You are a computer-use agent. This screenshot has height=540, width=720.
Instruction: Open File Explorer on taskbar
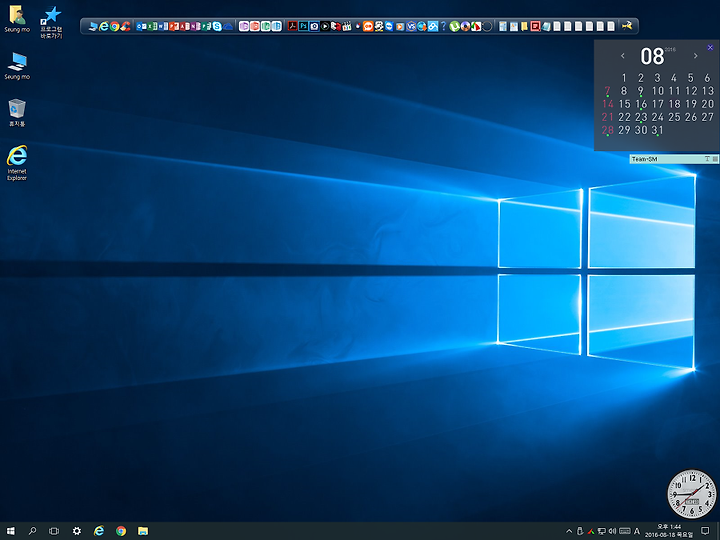coord(143,531)
